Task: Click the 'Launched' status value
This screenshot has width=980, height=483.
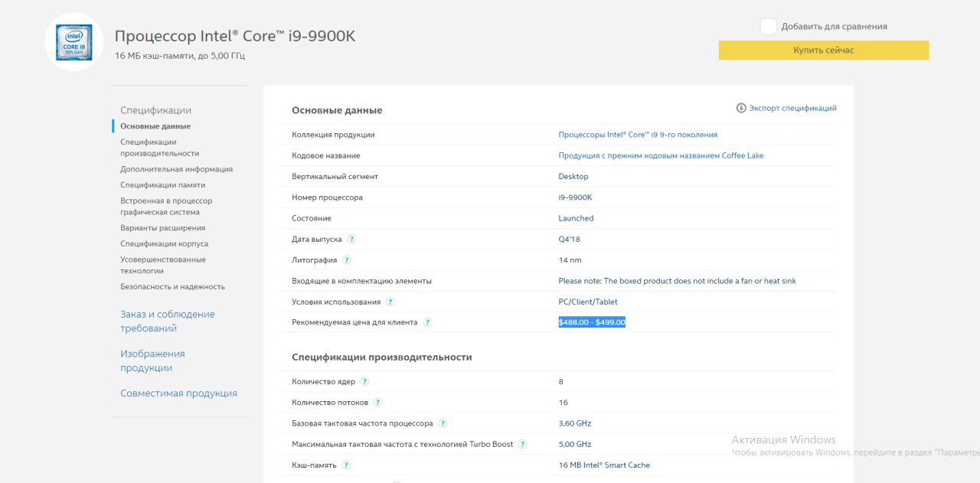Action: 576,218
